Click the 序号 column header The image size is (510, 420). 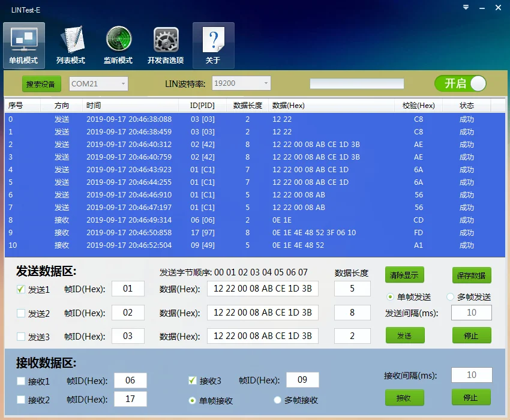[22, 105]
